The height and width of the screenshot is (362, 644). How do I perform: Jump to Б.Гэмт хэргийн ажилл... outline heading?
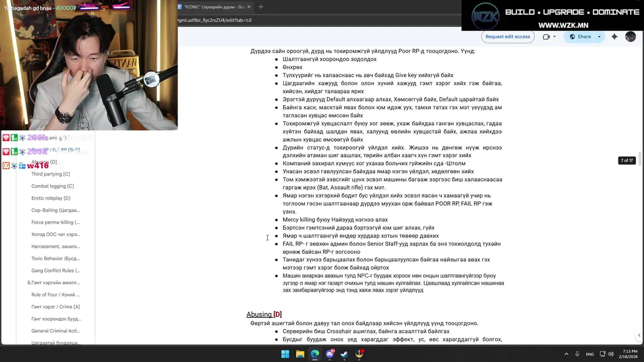[53, 283]
